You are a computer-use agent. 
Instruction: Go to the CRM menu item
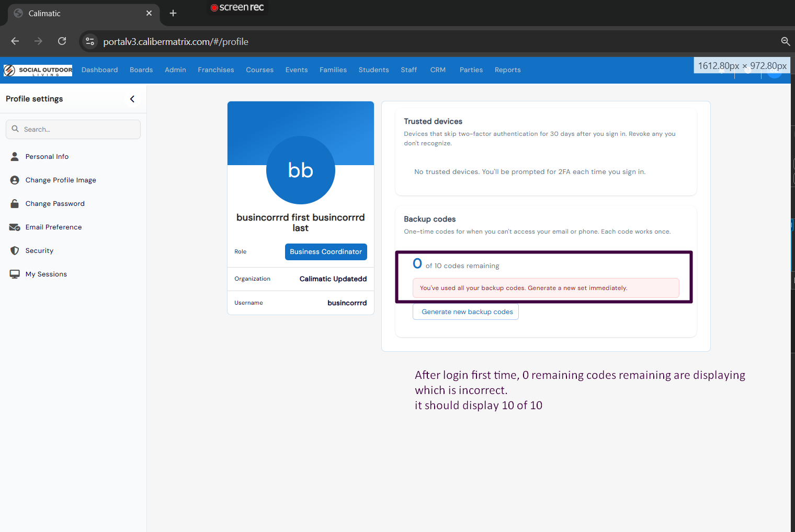438,70
